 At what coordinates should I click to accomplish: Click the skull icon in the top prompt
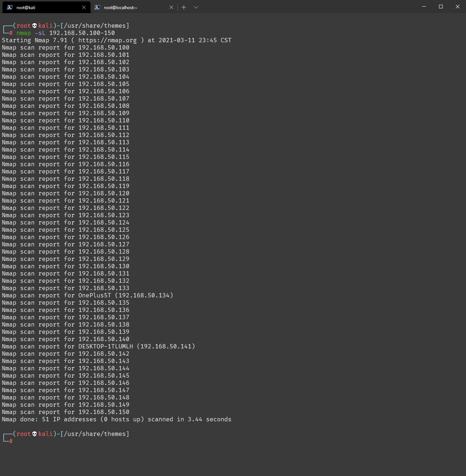35,26
